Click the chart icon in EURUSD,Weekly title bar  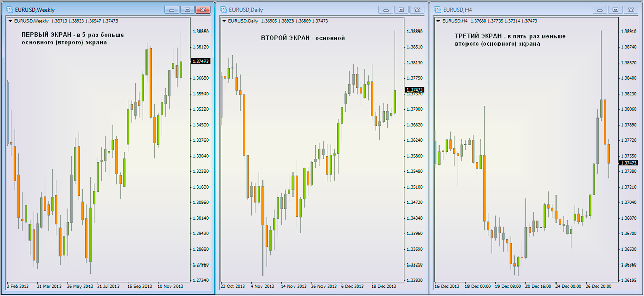tap(9, 10)
